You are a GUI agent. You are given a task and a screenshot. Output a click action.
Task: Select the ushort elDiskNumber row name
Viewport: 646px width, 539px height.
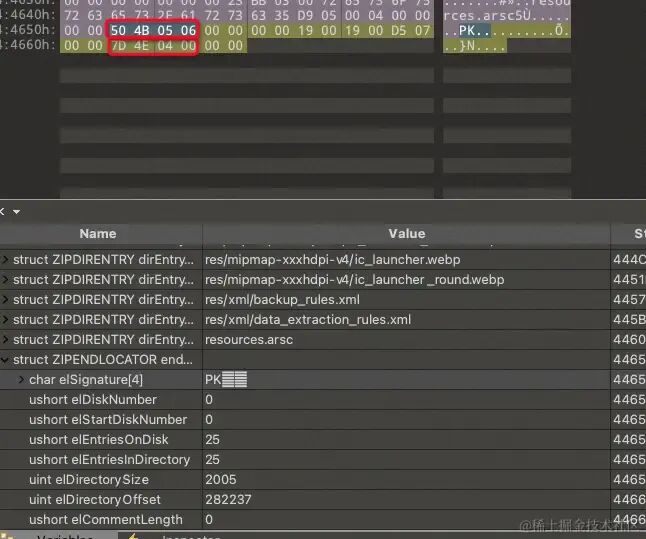coord(93,399)
